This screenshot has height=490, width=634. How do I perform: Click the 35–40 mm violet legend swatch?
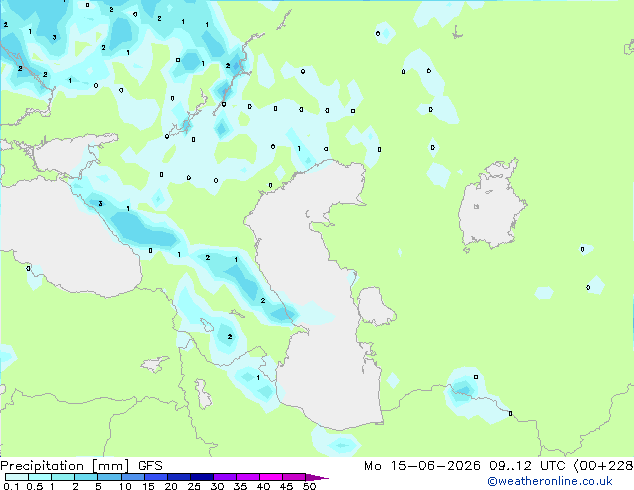pyautogui.click(x=247, y=477)
